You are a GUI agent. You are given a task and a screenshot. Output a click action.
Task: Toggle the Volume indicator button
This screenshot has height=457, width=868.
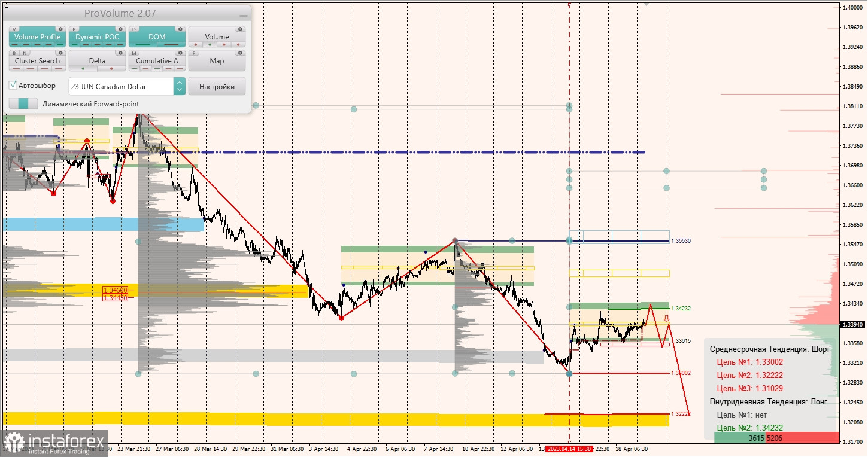point(217,36)
